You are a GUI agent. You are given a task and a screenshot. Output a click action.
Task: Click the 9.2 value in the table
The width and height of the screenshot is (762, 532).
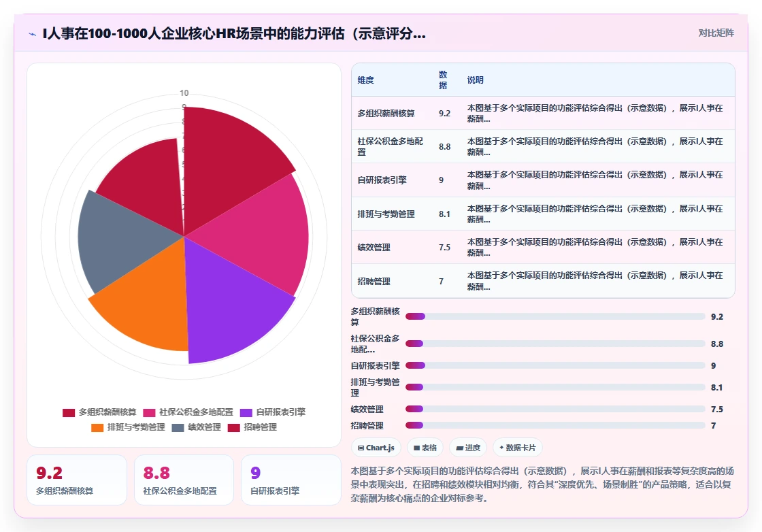[445, 113]
